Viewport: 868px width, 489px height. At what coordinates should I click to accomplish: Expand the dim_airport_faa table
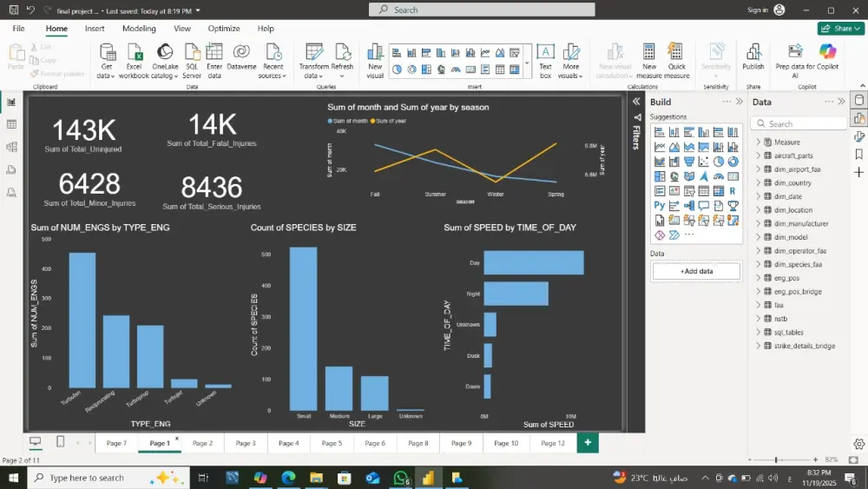759,169
